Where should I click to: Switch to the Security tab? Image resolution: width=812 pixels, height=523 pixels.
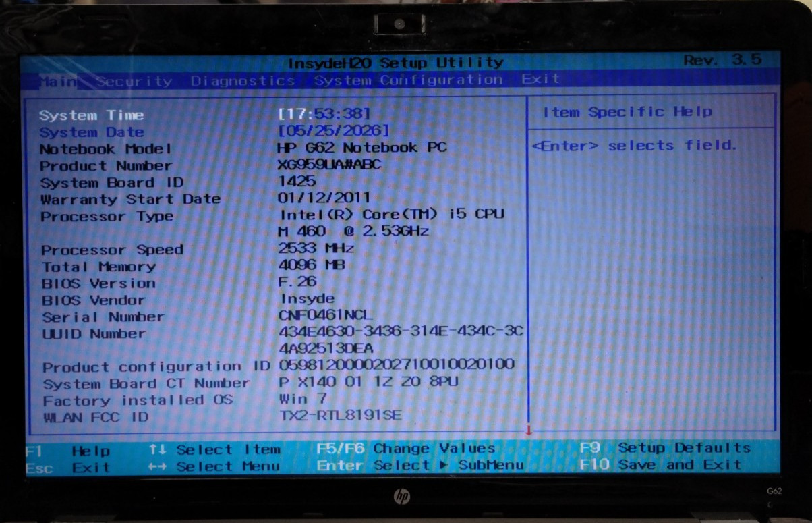pos(134,81)
